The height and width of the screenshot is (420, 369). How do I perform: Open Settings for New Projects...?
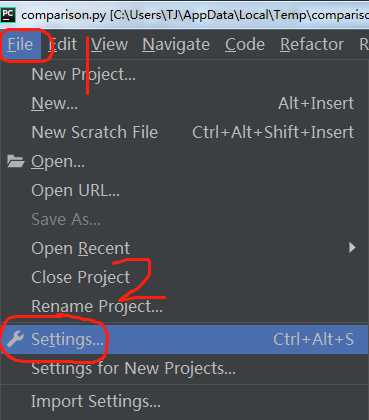184,369
